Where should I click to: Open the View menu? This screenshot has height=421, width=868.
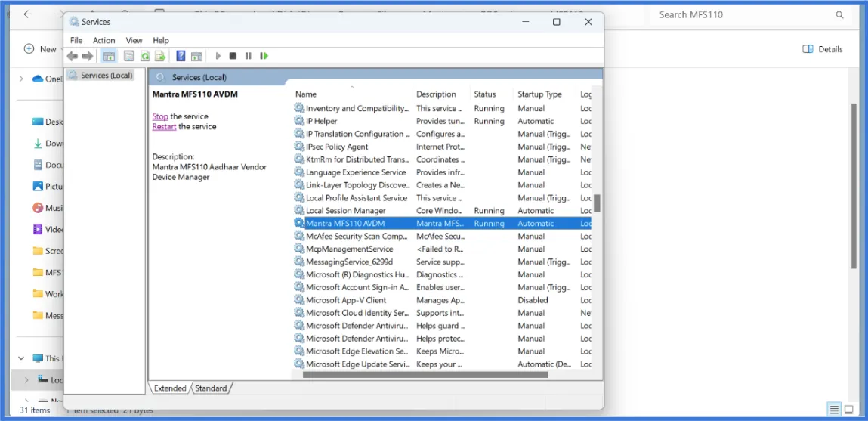[x=134, y=41]
